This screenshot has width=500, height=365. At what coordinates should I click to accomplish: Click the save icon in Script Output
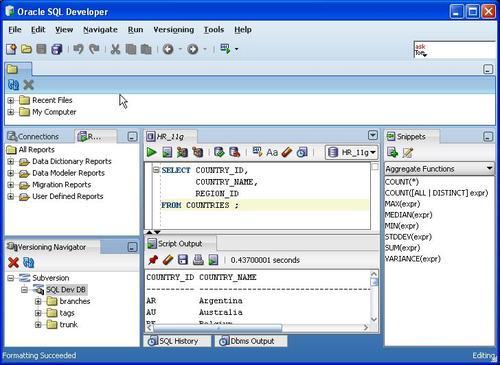point(183,260)
